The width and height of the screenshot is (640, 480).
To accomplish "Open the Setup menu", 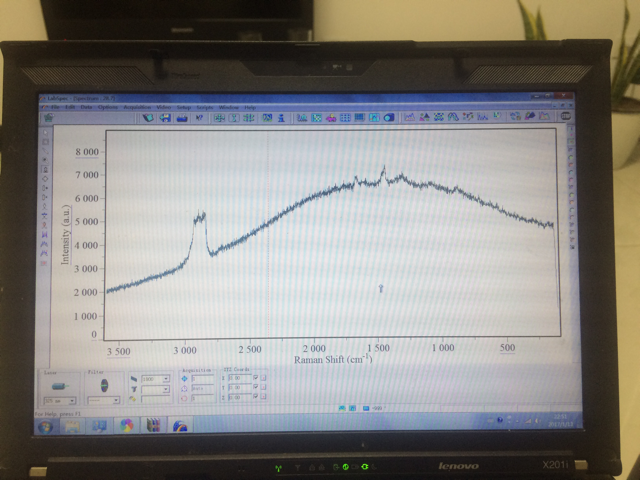I will pos(184,107).
